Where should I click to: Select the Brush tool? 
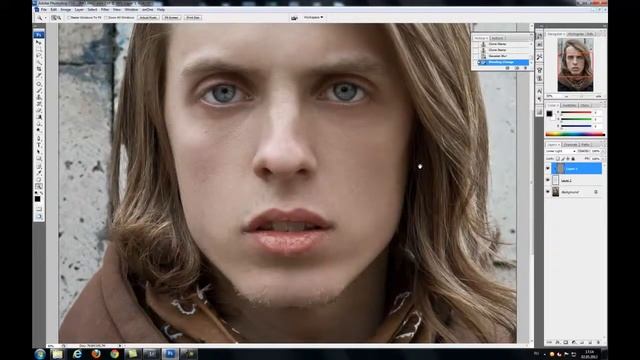click(x=39, y=90)
